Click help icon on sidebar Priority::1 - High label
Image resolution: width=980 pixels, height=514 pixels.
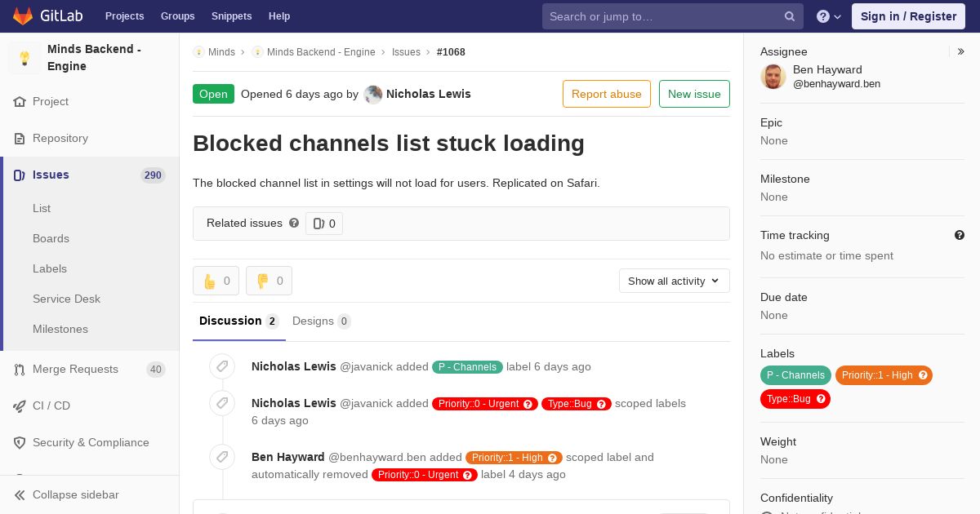(x=924, y=375)
